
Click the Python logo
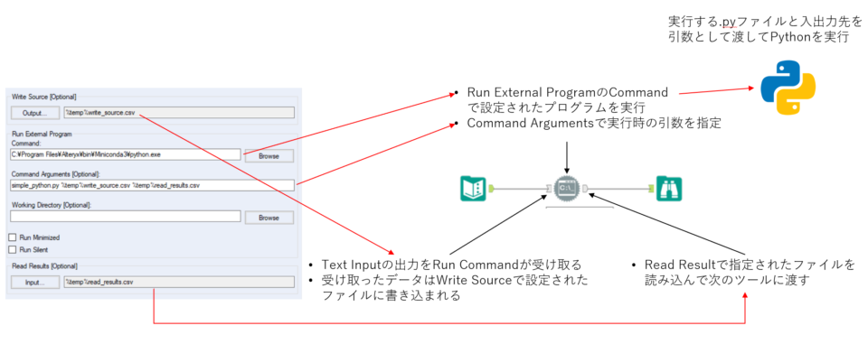(788, 88)
